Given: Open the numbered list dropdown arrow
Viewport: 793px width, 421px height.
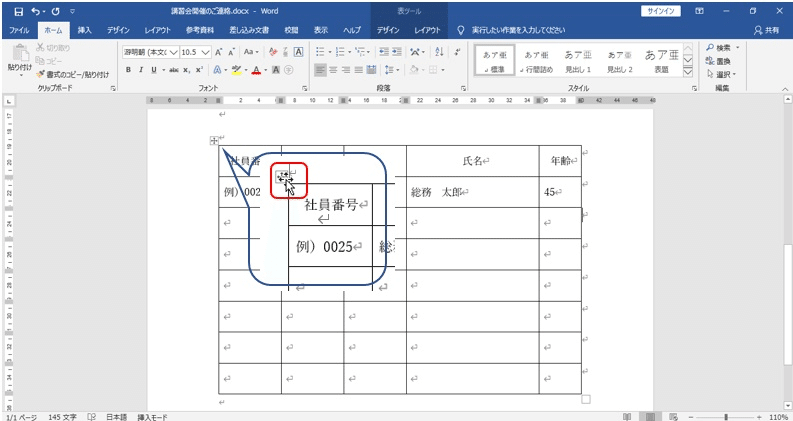Looking at the screenshot, I should point(349,52).
